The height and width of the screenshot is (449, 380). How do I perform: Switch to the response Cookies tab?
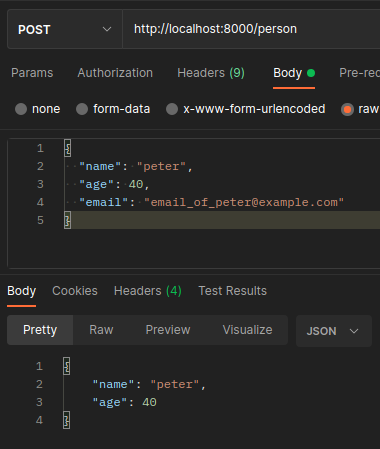click(75, 291)
